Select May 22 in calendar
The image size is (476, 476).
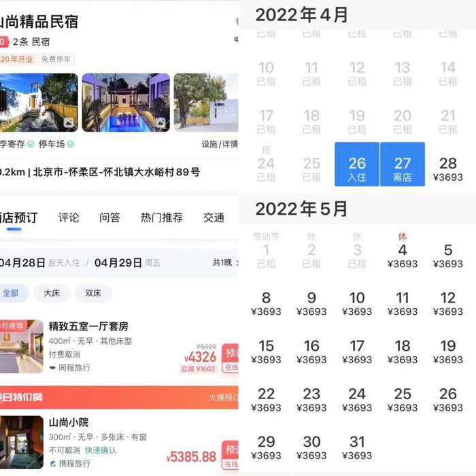(267, 400)
